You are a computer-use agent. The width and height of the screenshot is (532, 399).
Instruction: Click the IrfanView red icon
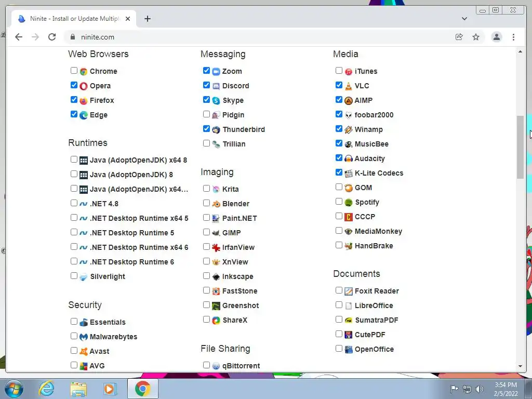pyautogui.click(x=216, y=248)
